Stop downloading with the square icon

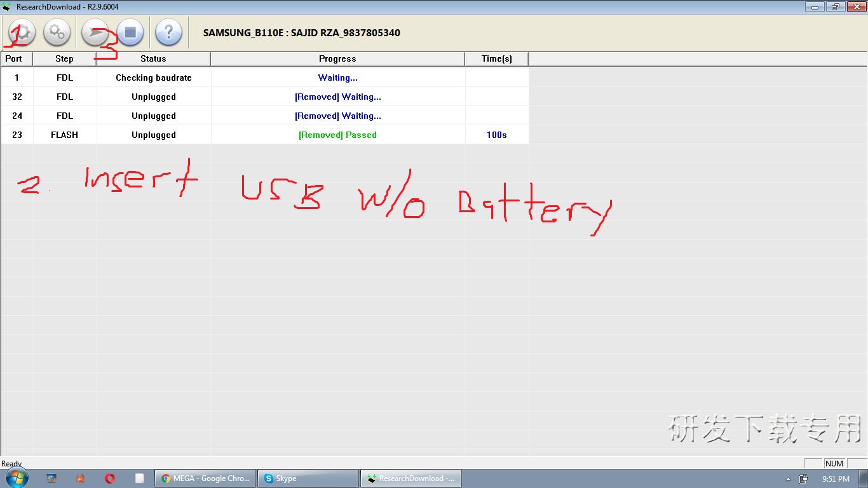coord(130,32)
